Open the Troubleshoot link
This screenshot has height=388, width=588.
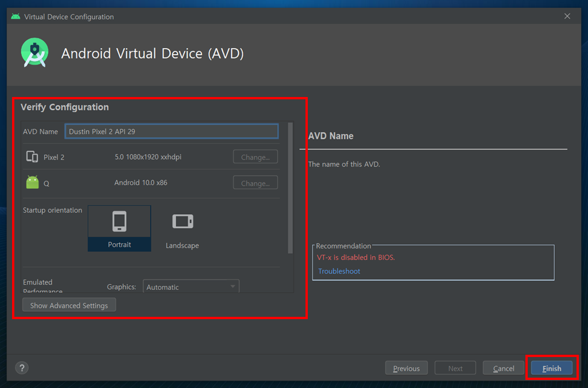click(x=339, y=271)
